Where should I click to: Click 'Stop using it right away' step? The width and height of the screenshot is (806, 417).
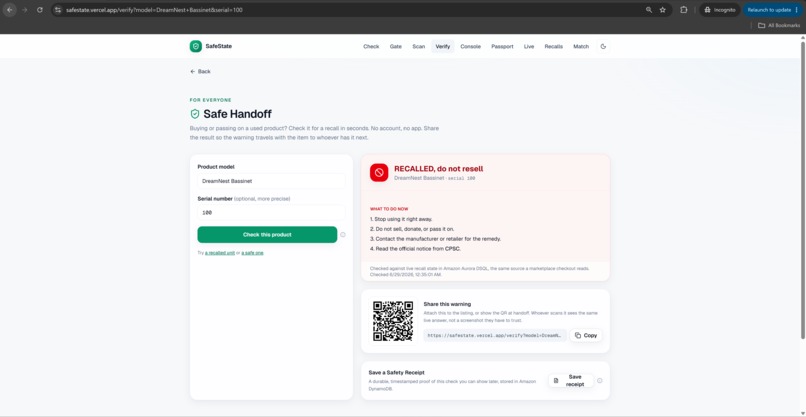[x=401, y=219]
